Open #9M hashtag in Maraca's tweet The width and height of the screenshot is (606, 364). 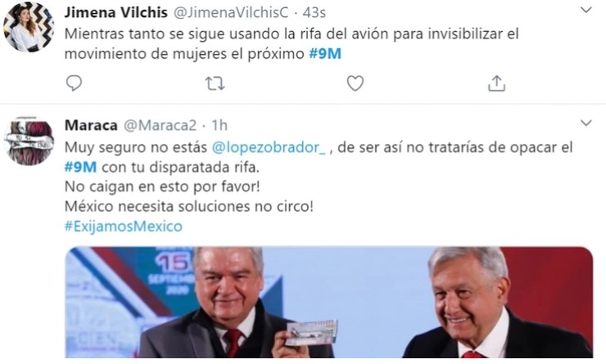point(80,167)
